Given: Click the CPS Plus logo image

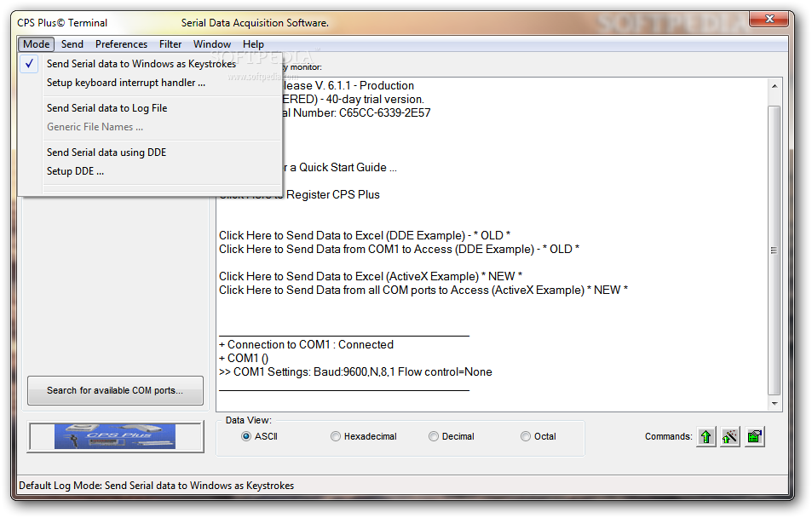Looking at the screenshot, I should click(115, 437).
